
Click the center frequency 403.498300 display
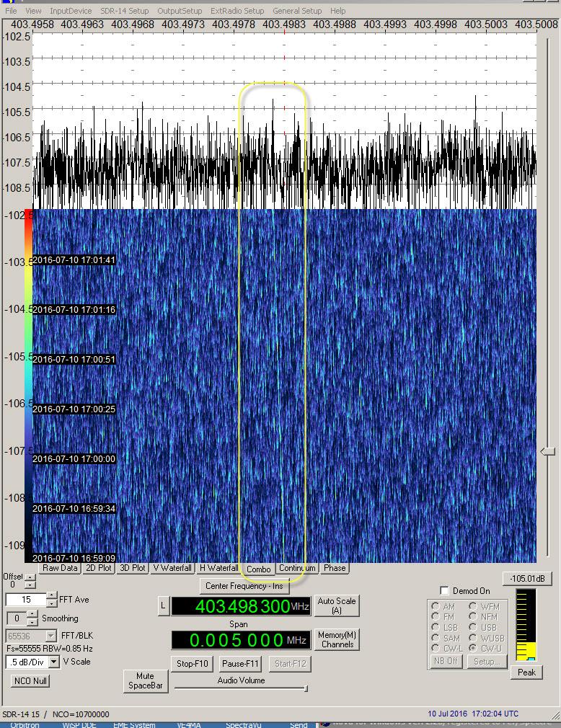point(241,606)
